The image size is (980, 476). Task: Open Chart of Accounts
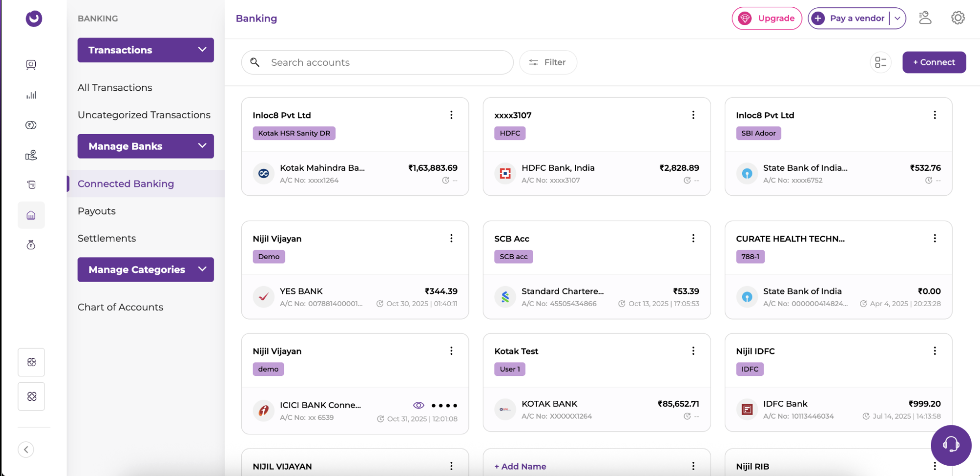click(120, 307)
